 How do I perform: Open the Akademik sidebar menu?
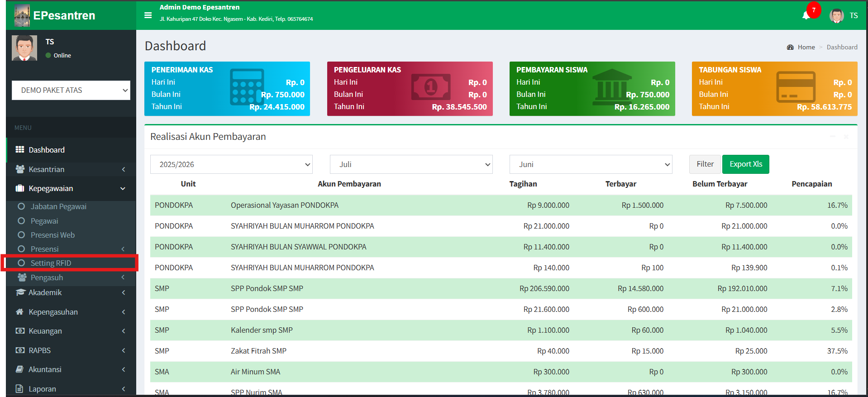(x=45, y=292)
